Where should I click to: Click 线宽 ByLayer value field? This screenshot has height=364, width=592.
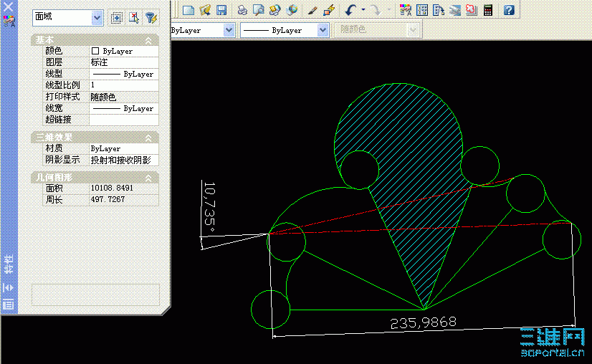124,108
